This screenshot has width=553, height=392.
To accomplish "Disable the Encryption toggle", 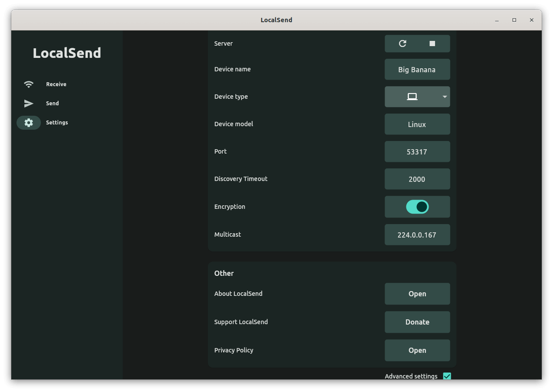I will click(417, 207).
